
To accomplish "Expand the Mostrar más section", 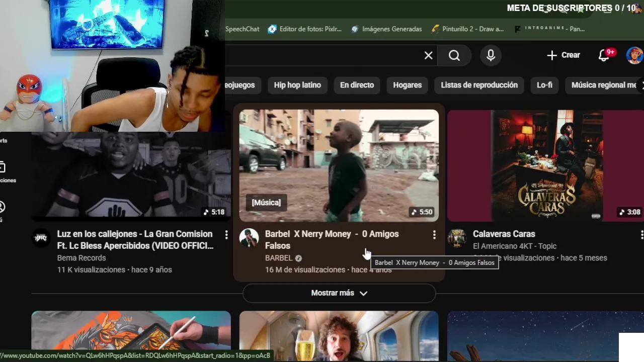I will click(x=339, y=293).
